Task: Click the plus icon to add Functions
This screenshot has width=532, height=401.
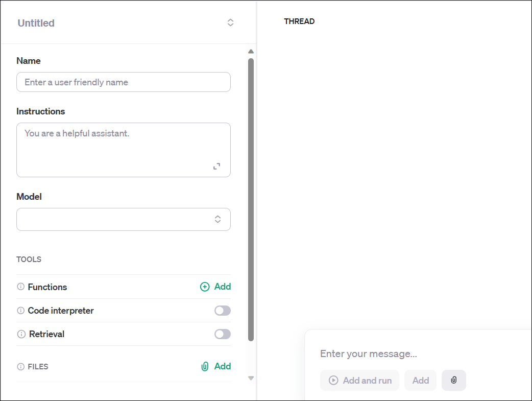Action: click(205, 287)
